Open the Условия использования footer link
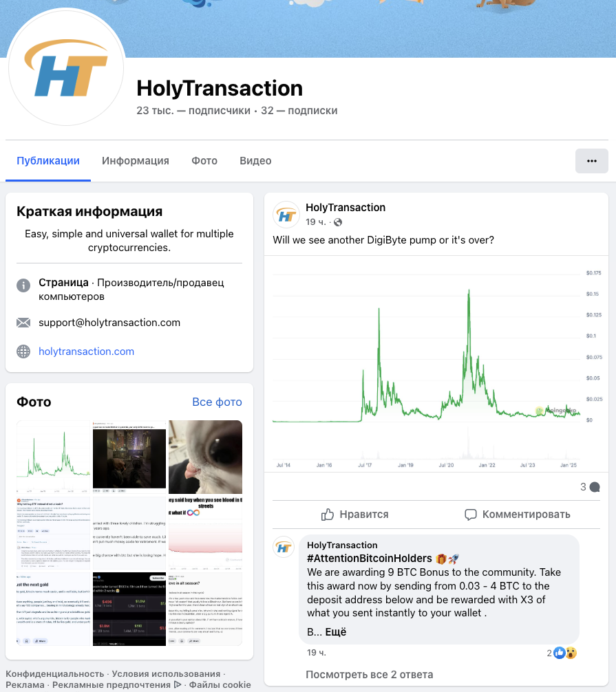Image resolution: width=616 pixels, height=692 pixels. (166, 674)
